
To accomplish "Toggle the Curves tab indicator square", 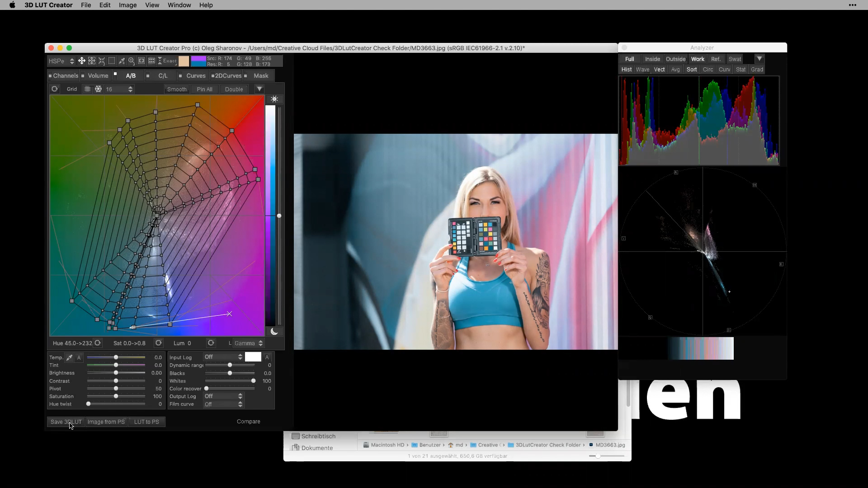I will click(180, 76).
